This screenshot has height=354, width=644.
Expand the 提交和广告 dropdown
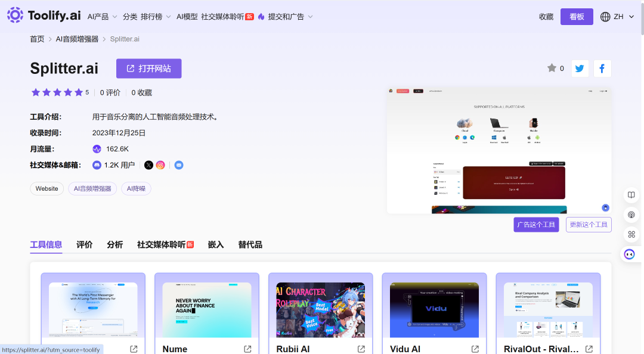(x=290, y=17)
